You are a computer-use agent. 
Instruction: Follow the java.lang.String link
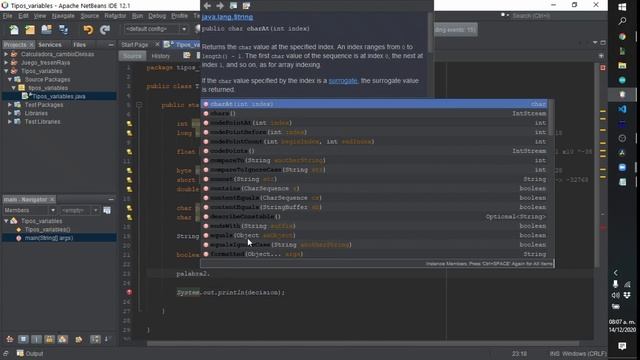coord(227,17)
